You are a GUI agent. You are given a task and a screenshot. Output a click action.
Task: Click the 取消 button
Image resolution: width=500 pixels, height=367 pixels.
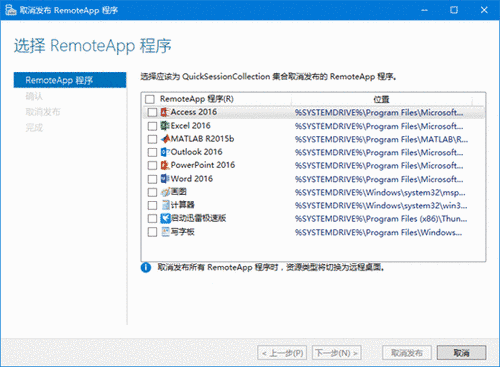[462, 353]
